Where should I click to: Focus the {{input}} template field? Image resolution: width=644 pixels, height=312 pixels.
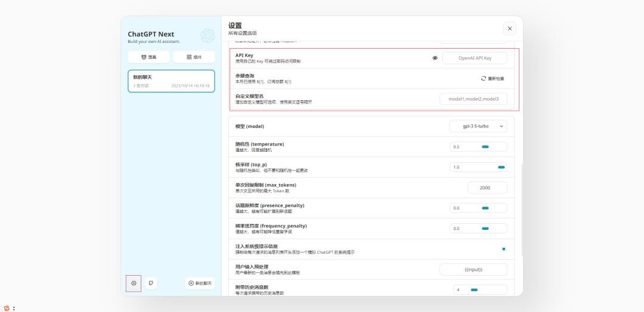tap(473, 270)
